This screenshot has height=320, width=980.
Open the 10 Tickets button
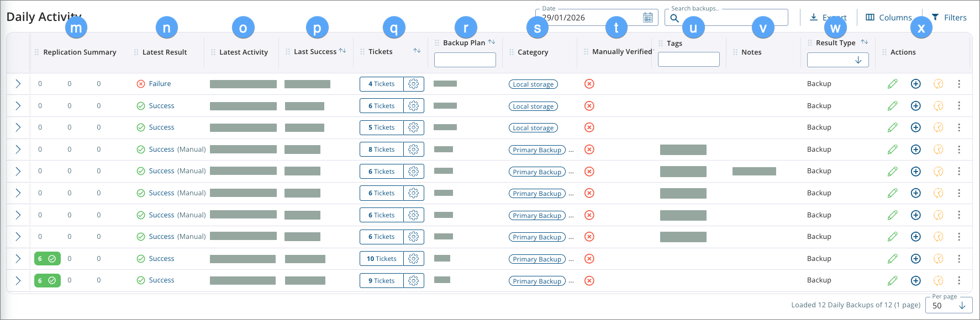(382, 259)
